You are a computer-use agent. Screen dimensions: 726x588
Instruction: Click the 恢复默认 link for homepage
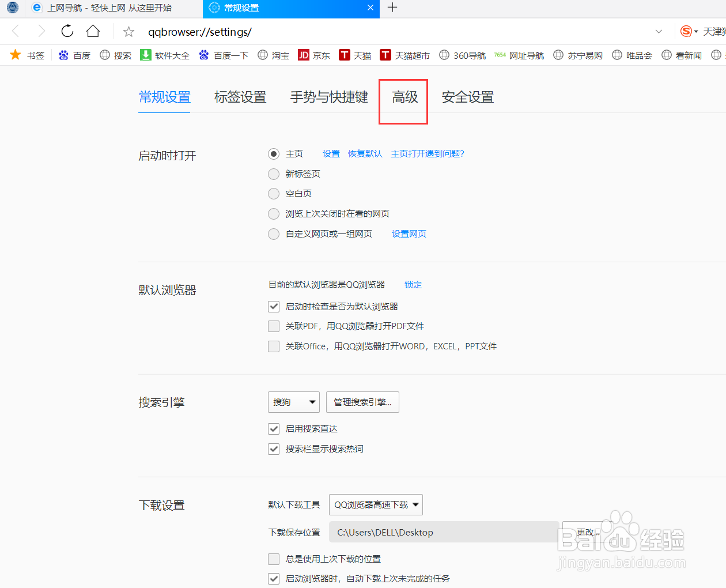pyautogui.click(x=365, y=154)
